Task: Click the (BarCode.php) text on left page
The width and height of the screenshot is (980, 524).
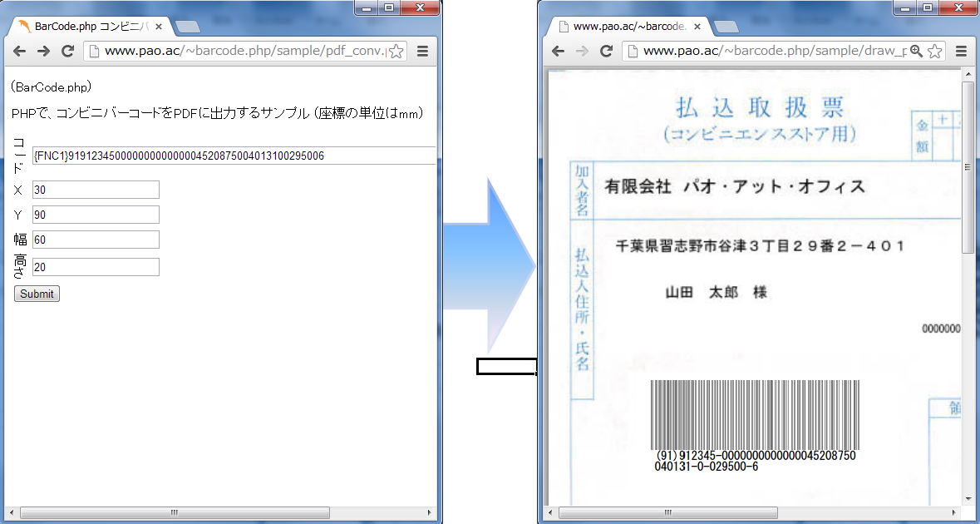Action: tap(52, 87)
